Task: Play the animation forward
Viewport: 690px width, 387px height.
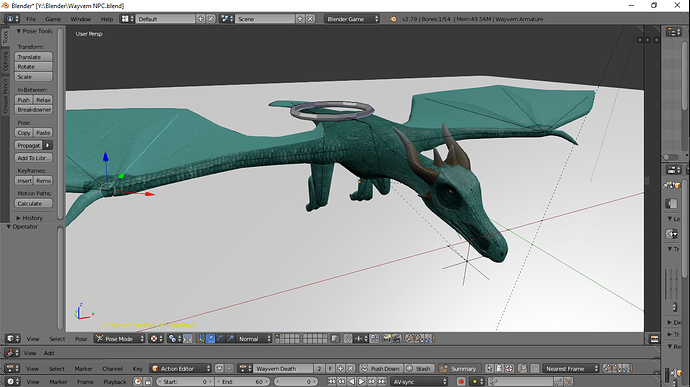Action: coord(361,381)
